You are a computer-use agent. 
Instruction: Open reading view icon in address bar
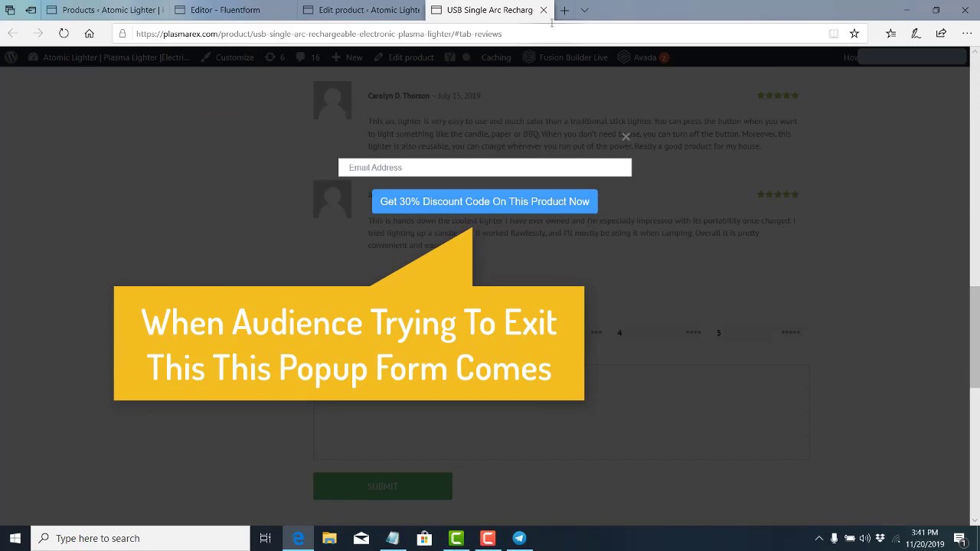pyautogui.click(x=834, y=34)
